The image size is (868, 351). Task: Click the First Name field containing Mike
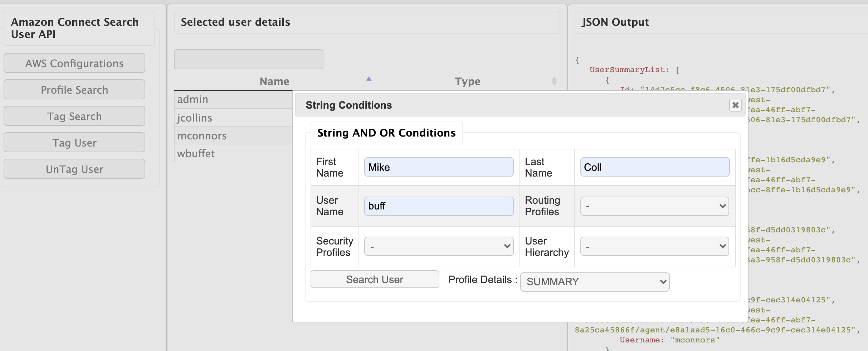(x=439, y=167)
